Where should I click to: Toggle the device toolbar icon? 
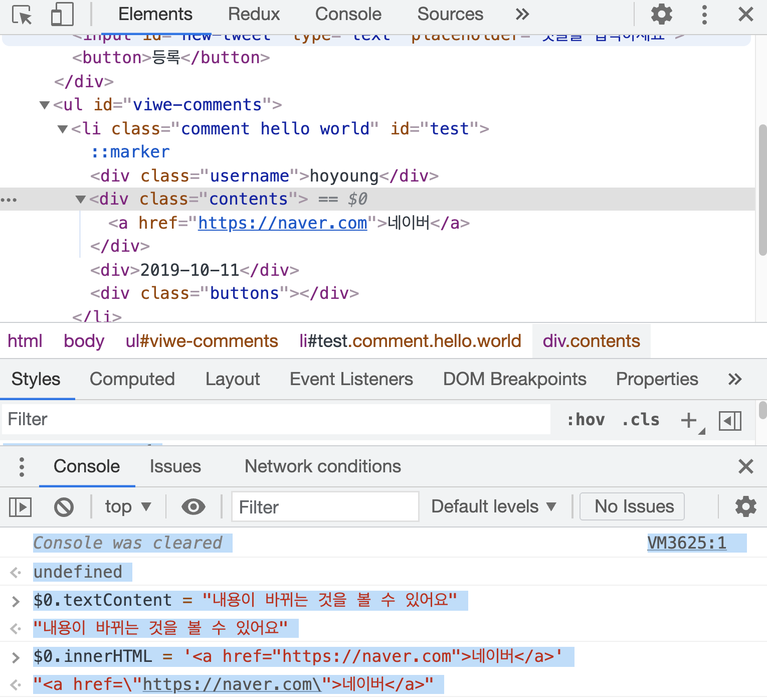[62, 15]
